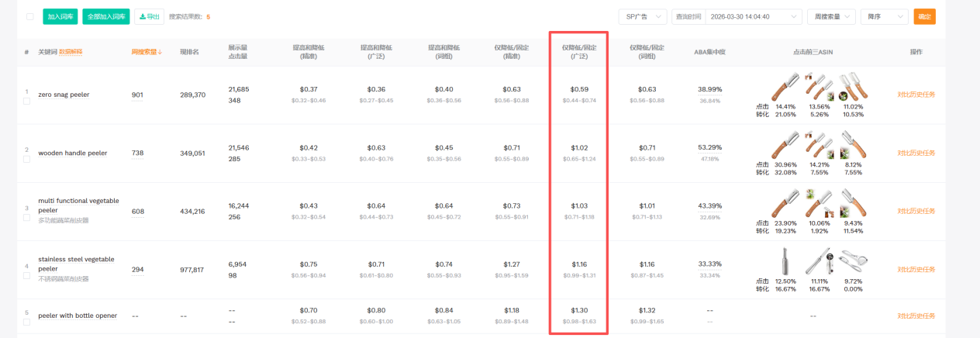The height and width of the screenshot is (338, 980).
Task: Expand the 降序 sort order dropdown
Action: coord(885,16)
